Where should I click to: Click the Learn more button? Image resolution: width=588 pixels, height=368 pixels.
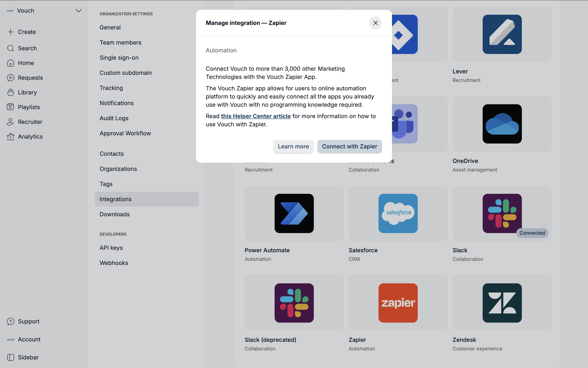[293, 146]
